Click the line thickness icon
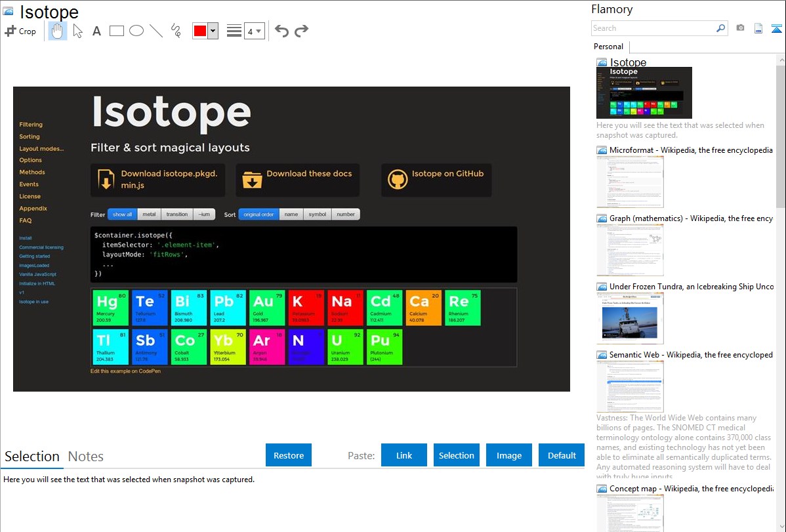The height and width of the screenshot is (532, 786). click(x=234, y=31)
